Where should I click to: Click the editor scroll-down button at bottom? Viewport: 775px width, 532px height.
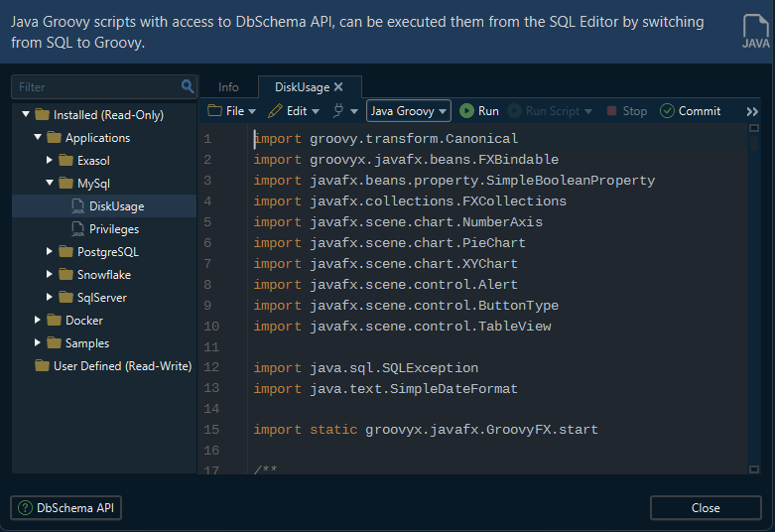pos(754,469)
